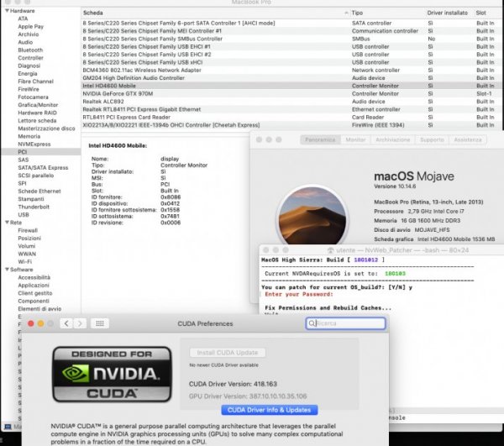This screenshot has height=446, width=504.
Task: Go forward in CUDA Preferences window
Action: click(80, 323)
